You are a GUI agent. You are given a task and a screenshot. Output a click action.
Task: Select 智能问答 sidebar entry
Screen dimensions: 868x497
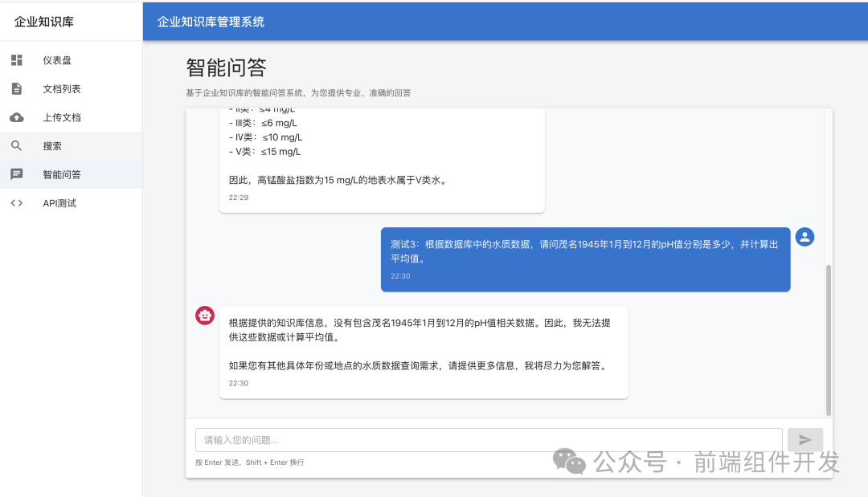(x=71, y=174)
